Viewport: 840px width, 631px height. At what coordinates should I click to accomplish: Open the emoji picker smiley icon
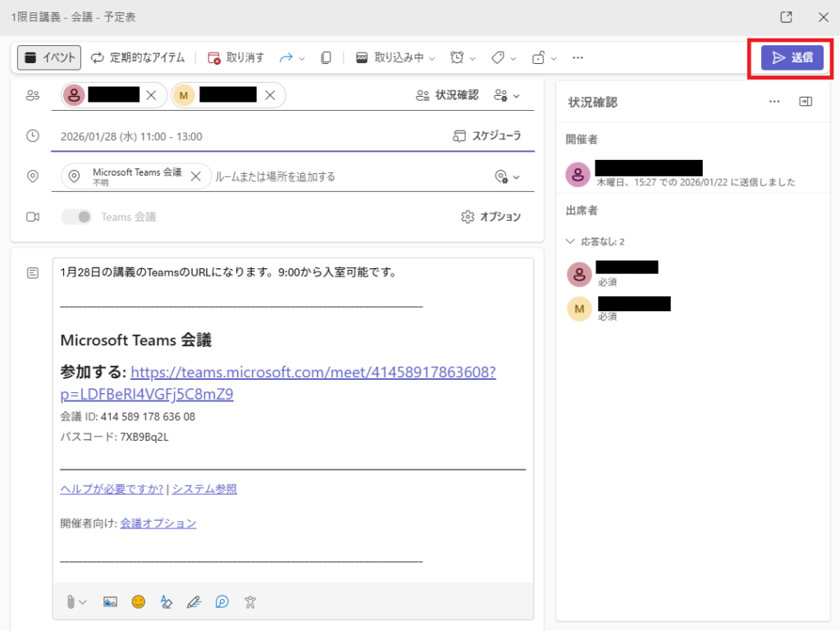click(x=139, y=601)
